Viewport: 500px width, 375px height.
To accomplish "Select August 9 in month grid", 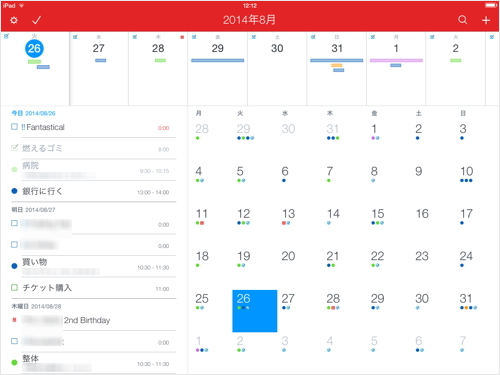I will tap(419, 171).
